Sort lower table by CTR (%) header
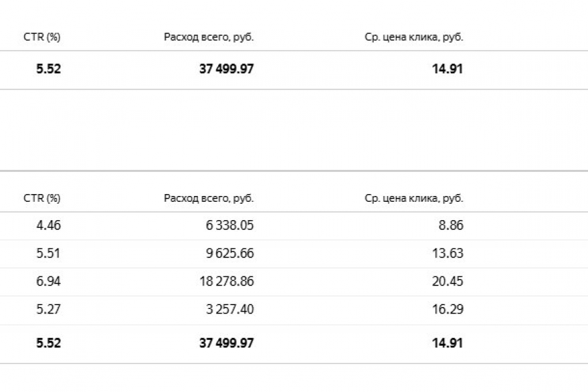The width and height of the screenshot is (588, 392). (42, 199)
